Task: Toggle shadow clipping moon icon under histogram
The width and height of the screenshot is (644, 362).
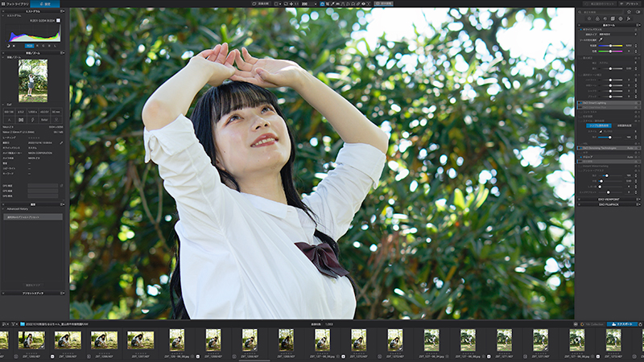Action: [9, 46]
